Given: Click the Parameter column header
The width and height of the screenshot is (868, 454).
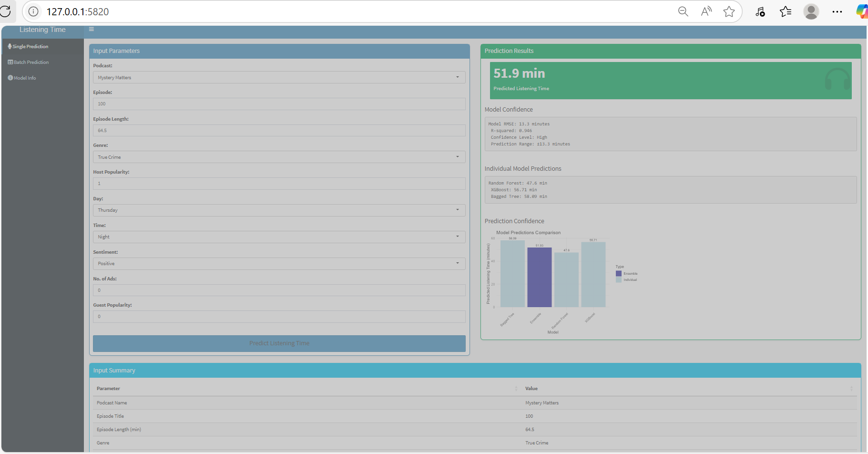Looking at the screenshot, I should tap(306, 389).
